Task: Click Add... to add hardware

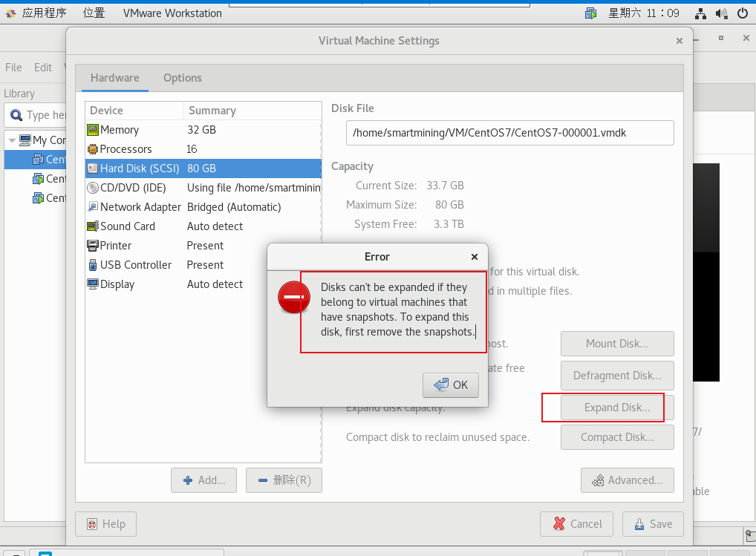Action: tap(203, 480)
